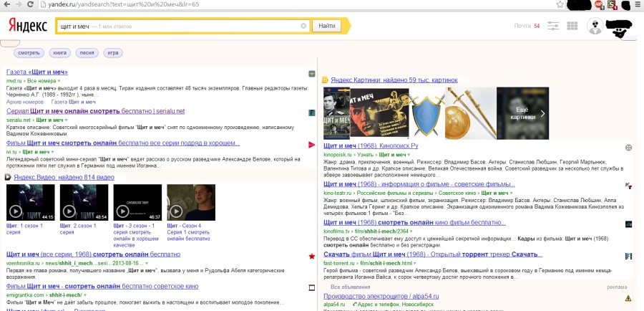Expand fast-torrent.ru result dropdown arrow
Viewport: 644px width, 311px height.
[415, 263]
